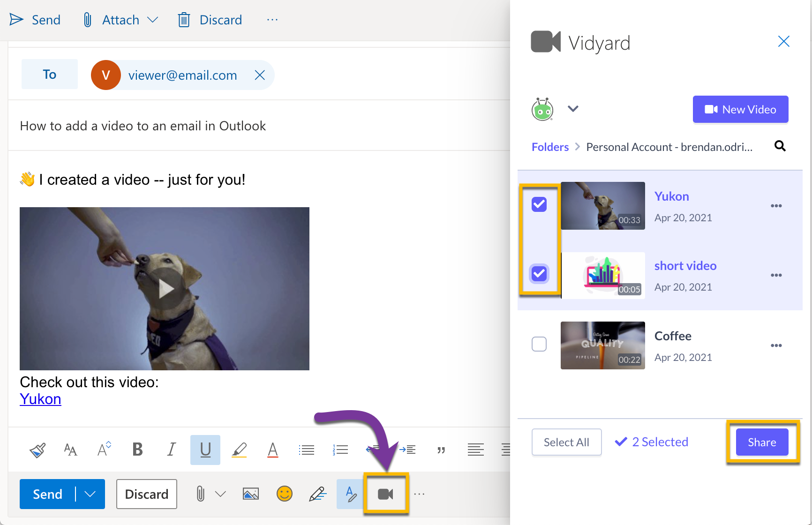Click the Yukon thumbnail in Vidyard list
Viewport: 812px width, 525px height.
[603, 206]
